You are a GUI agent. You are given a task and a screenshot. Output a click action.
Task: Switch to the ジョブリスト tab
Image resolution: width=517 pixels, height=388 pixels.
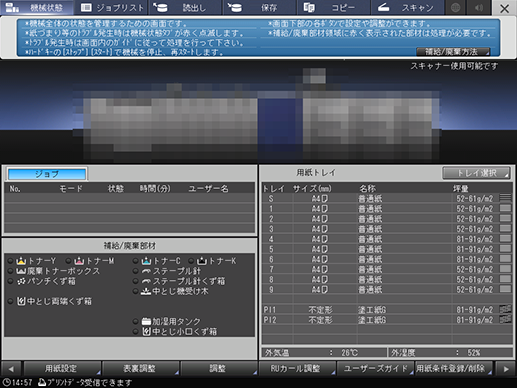click(x=112, y=8)
